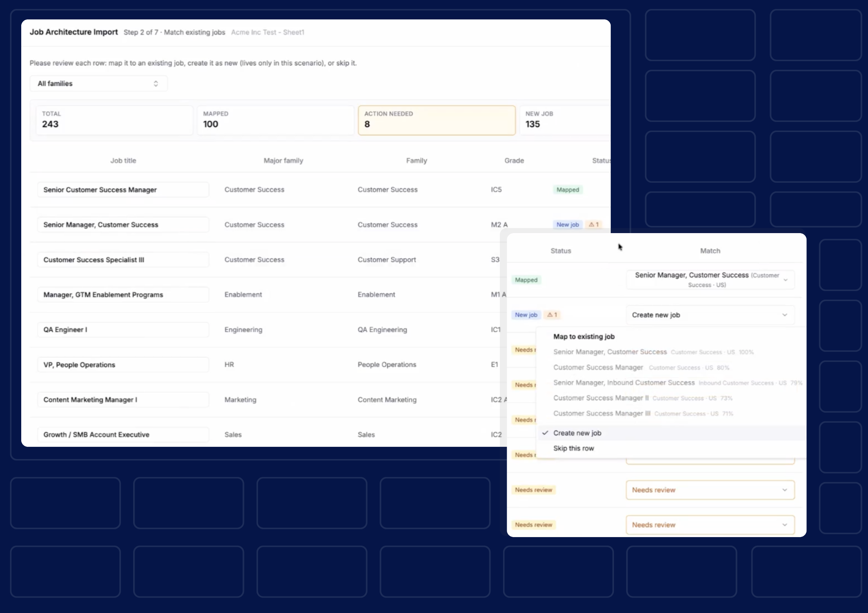Edit Senior Customer Success Manager title field
868x613 pixels.
123,190
